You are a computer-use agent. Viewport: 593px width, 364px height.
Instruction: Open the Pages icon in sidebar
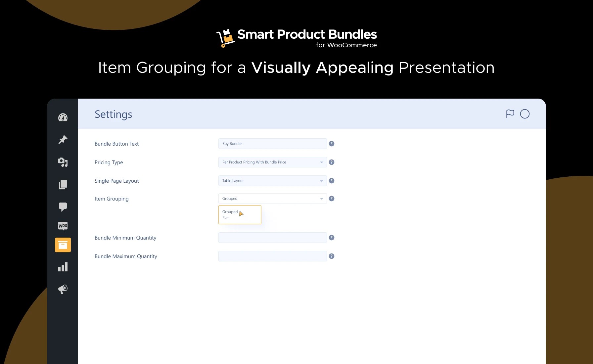point(63,184)
